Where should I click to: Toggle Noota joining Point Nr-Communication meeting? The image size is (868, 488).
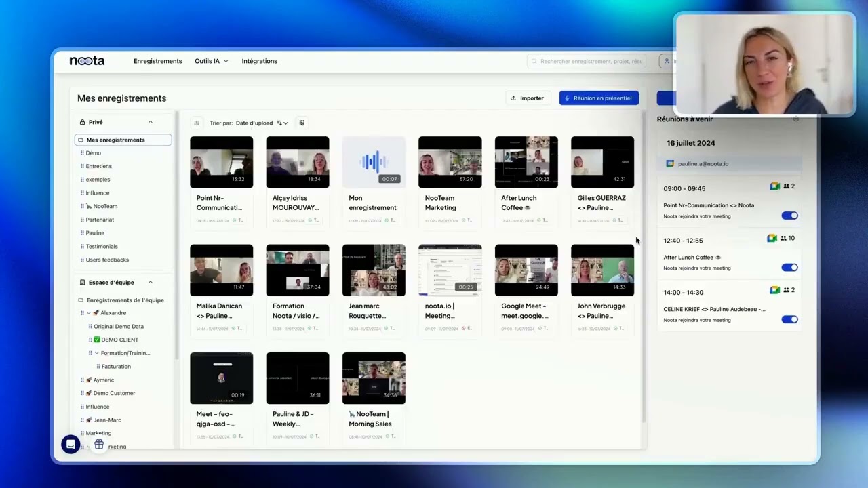tap(789, 216)
